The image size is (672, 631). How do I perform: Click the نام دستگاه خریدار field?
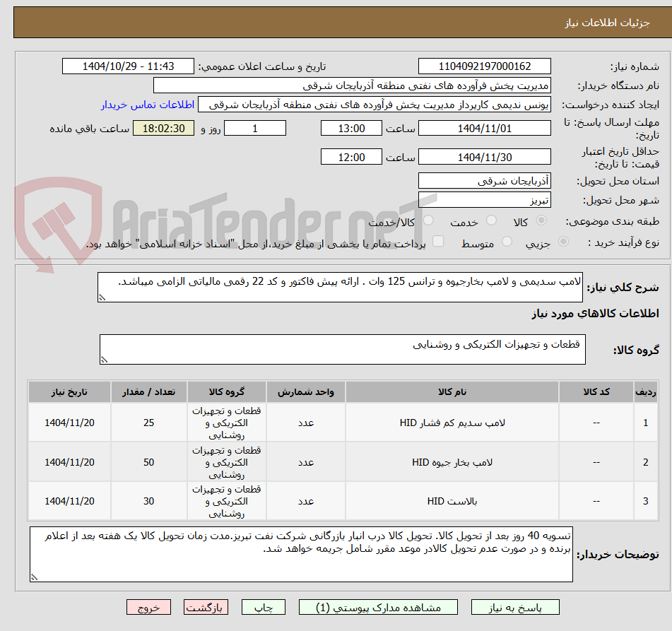click(352, 85)
